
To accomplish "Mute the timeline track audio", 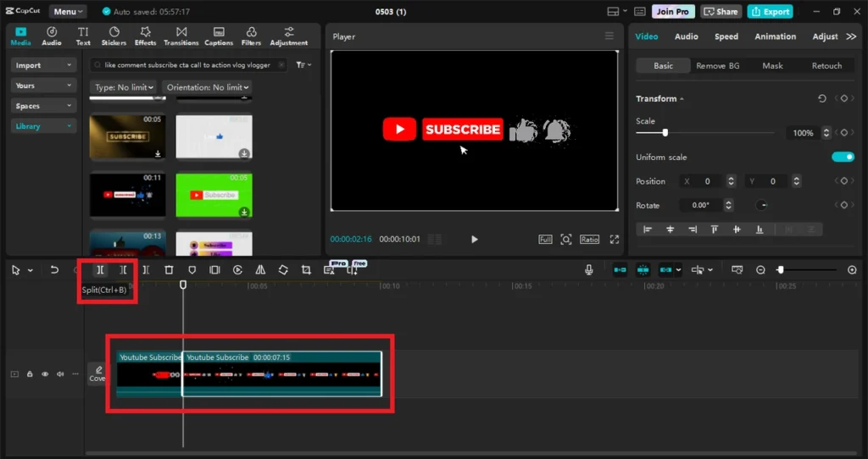I will (x=60, y=373).
